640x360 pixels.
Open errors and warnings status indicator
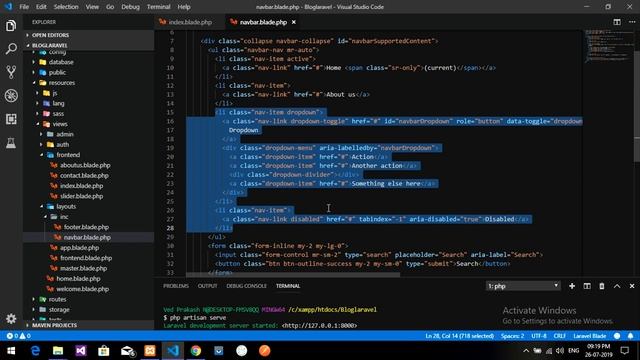tap(19, 336)
